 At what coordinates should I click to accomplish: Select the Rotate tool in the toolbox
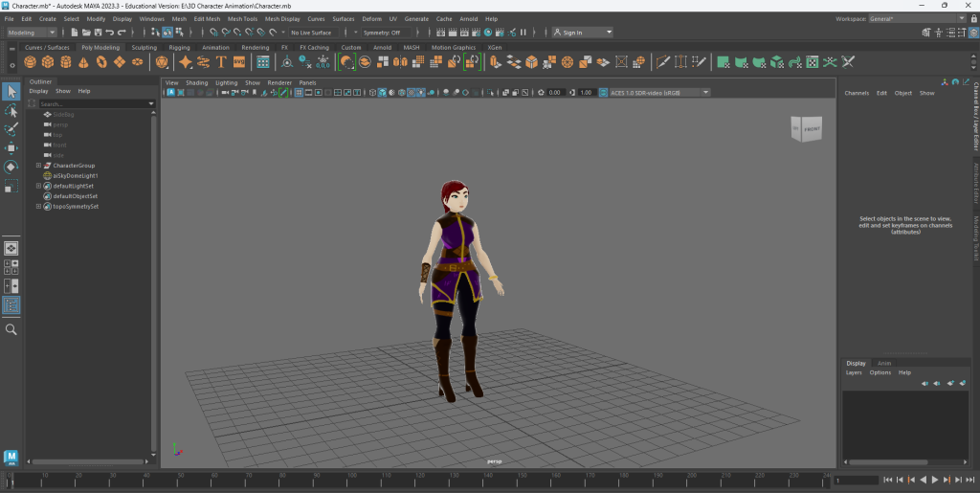pos(11,167)
